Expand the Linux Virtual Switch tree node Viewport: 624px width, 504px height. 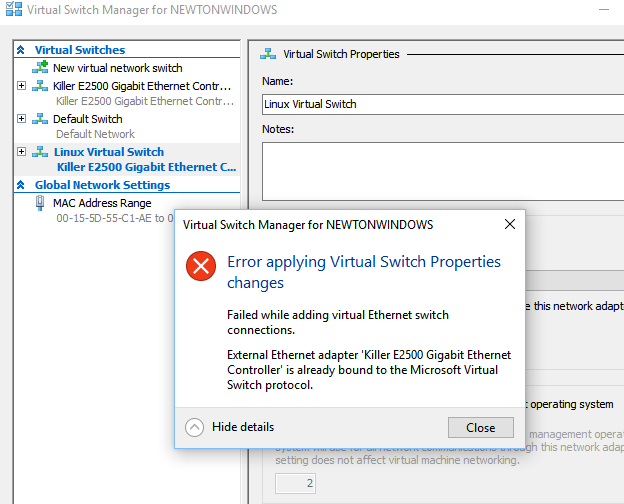pyautogui.click(x=22, y=152)
